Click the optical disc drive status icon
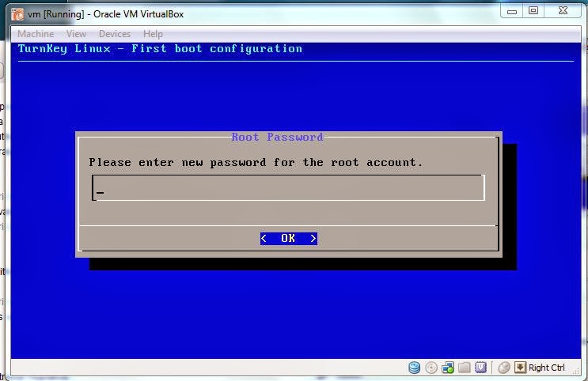The image size is (588, 381). pyautogui.click(x=431, y=368)
